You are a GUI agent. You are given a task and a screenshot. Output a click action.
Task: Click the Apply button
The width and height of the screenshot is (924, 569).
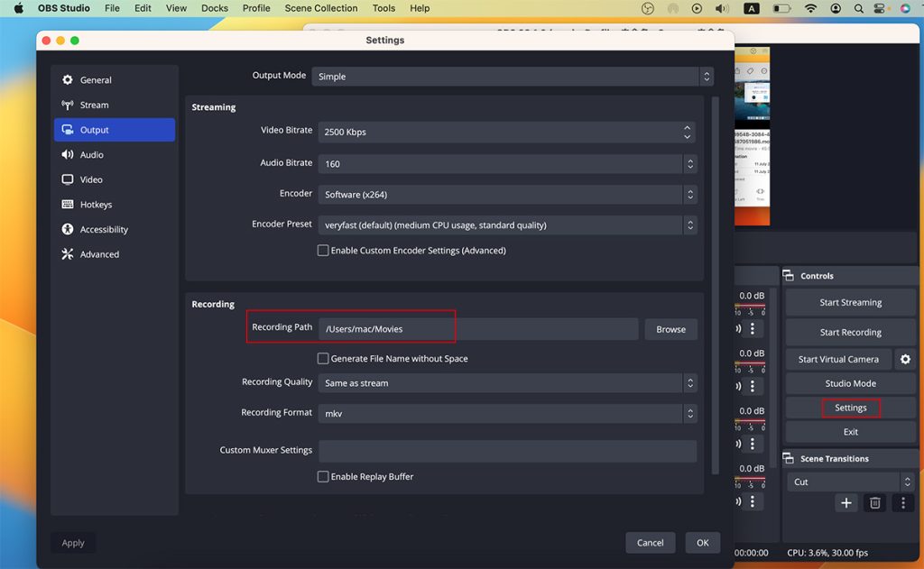point(73,543)
